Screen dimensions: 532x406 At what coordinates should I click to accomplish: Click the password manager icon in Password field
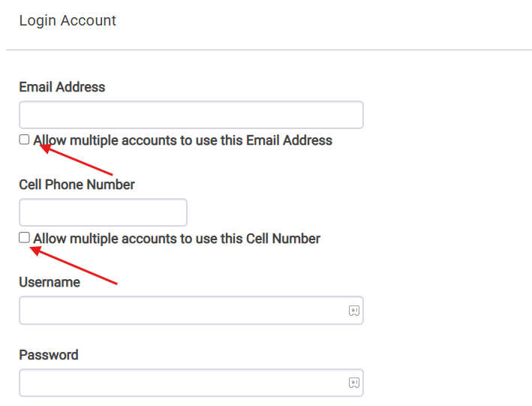point(354,383)
